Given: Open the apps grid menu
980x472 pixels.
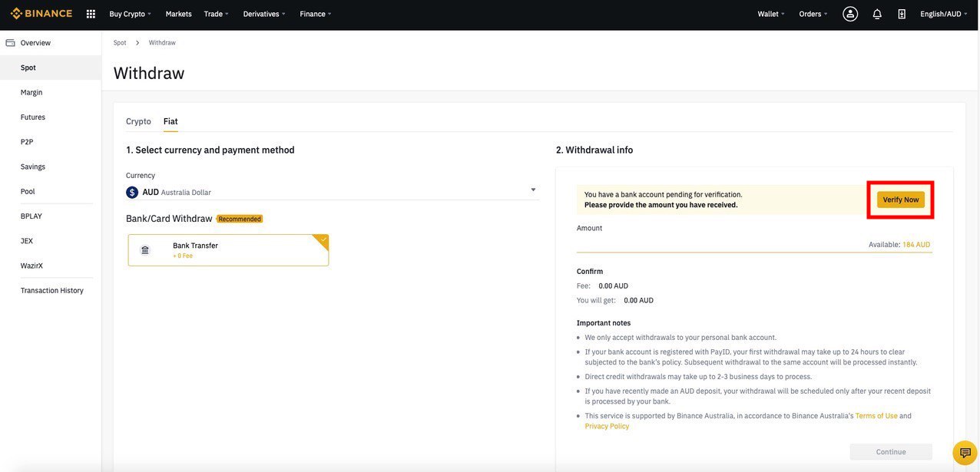Looking at the screenshot, I should coord(91,14).
